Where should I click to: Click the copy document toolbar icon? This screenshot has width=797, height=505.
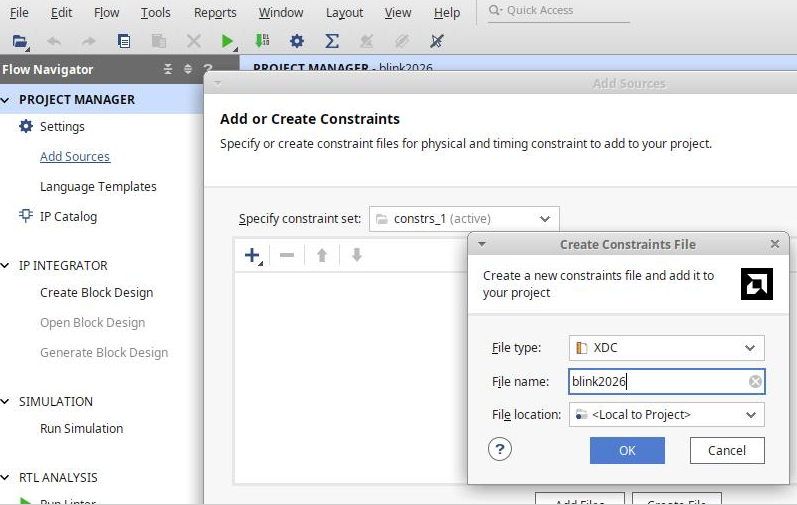pyautogui.click(x=124, y=41)
